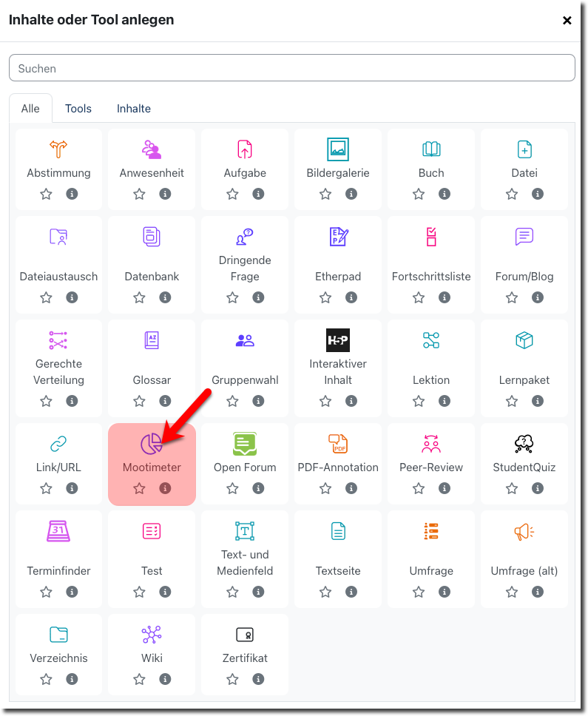The image size is (588, 716).
Task: Choose the Bildergalerie activity icon
Action: click(x=338, y=149)
